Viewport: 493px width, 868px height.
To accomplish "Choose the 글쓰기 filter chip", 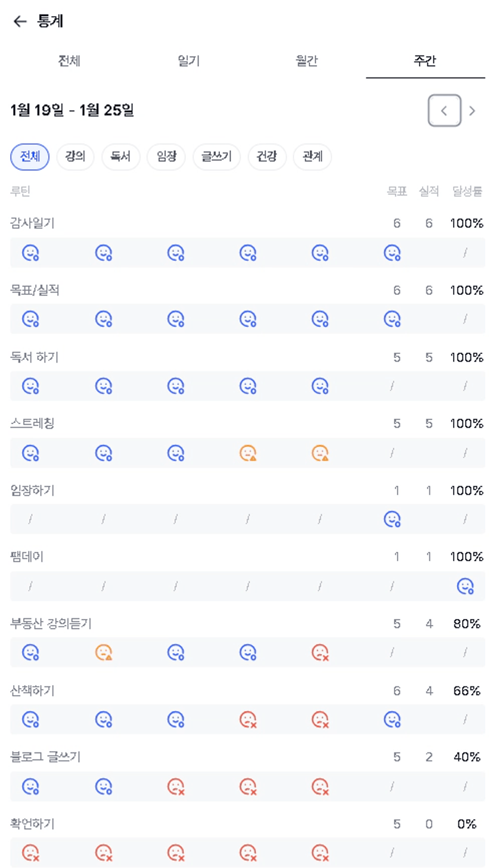I will click(216, 157).
